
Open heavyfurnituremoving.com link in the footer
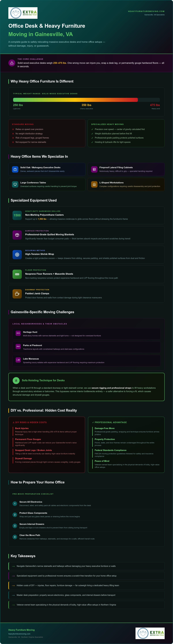[x=19, y=634]
